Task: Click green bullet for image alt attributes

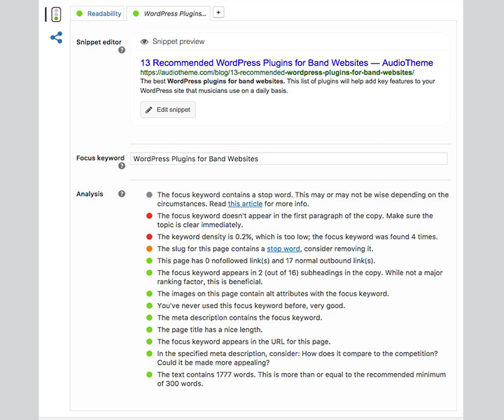Action: [149, 294]
